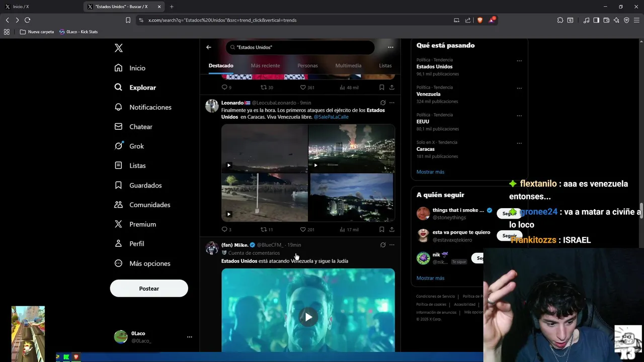The width and height of the screenshot is (644, 362).
Task: Open Leonardo's profile avatar
Action: (212, 106)
